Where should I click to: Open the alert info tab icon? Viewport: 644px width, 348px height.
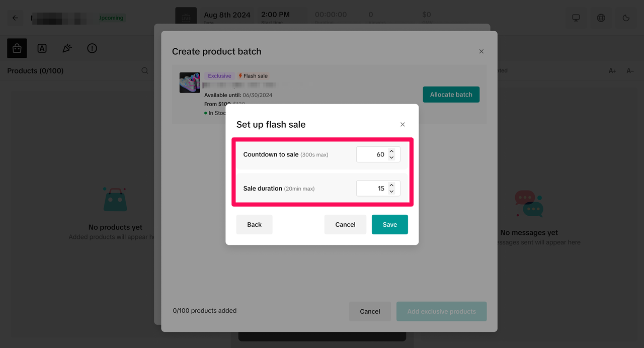click(x=92, y=48)
